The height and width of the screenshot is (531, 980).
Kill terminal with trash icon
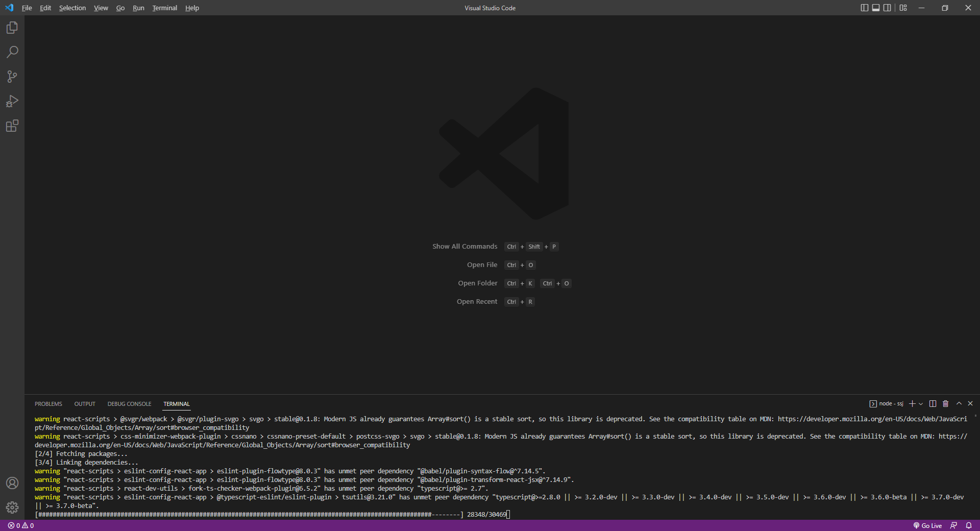[x=945, y=403]
